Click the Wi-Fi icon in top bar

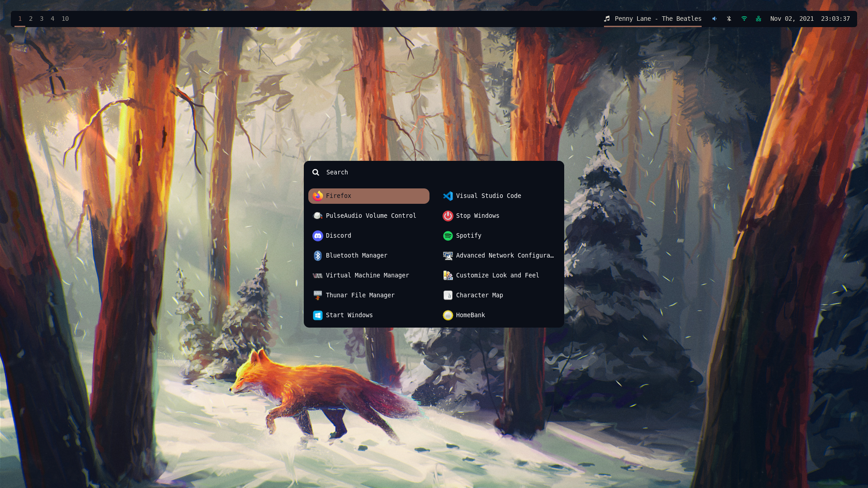click(x=744, y=19)
